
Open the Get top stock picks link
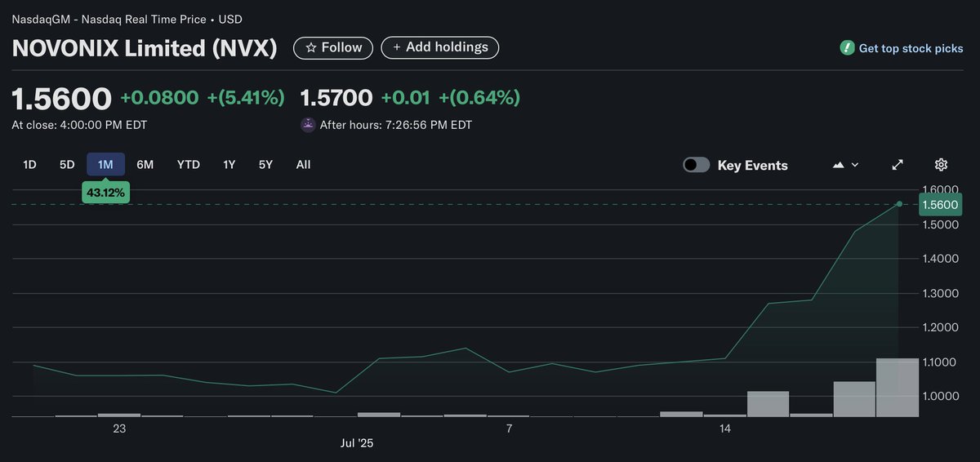[x=911, y=48]
